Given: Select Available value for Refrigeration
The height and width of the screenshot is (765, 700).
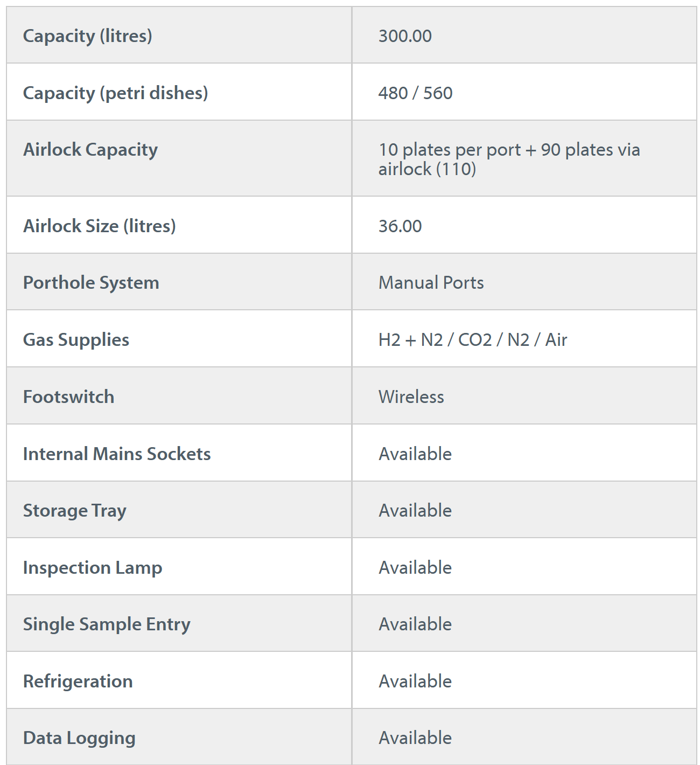Looking at the screenshot, I should pos(415,681).
